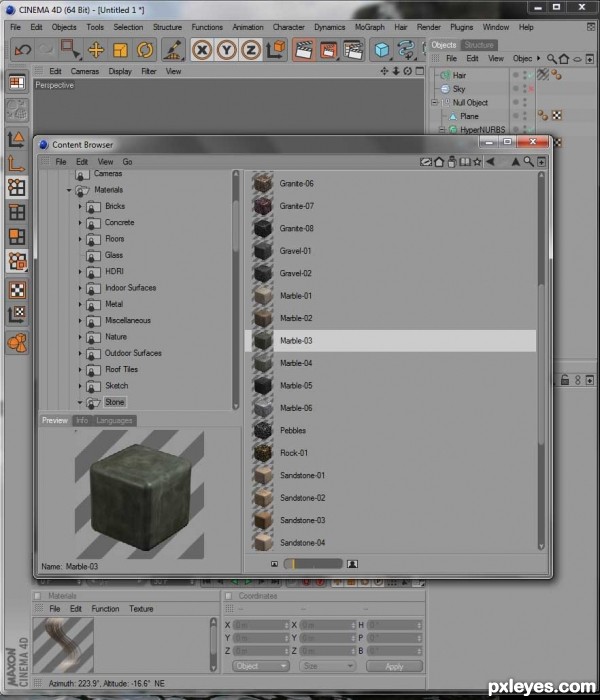
Task: Toggle Y axis lock button
Action: click(227, 50)
